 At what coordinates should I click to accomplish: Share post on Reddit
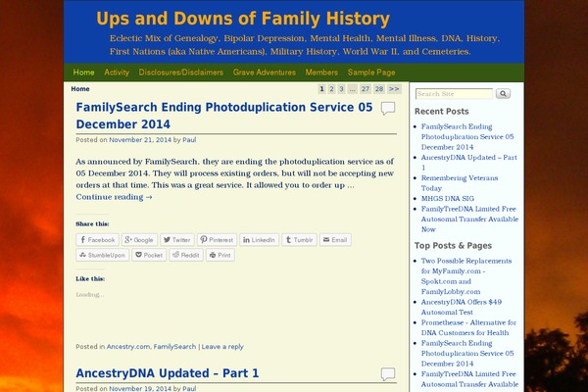[x=186, y=255]
